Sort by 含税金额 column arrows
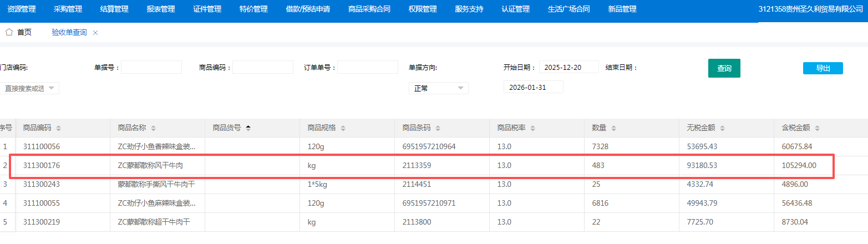This screenshot has width=868, height=244. (x=818, y=128)
